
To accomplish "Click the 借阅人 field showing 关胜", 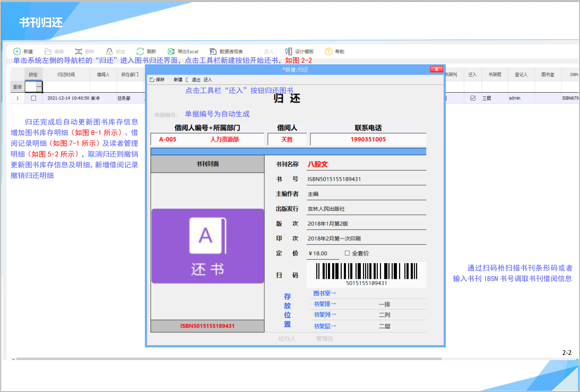I will pos(287,139).
